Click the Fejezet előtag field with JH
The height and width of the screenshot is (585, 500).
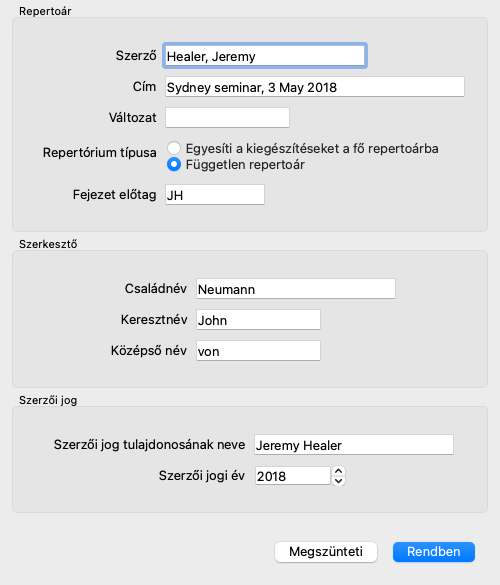215,195
